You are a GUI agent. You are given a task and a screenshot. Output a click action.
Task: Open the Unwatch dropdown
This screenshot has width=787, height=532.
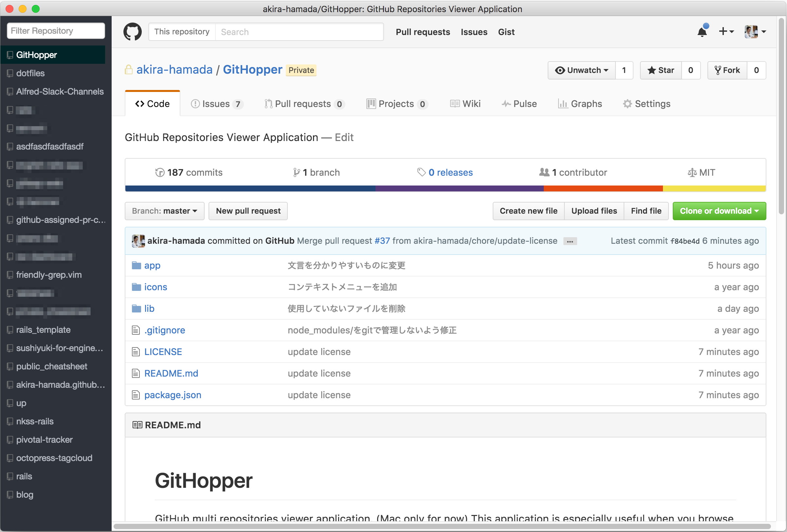(x=581, y=70)
